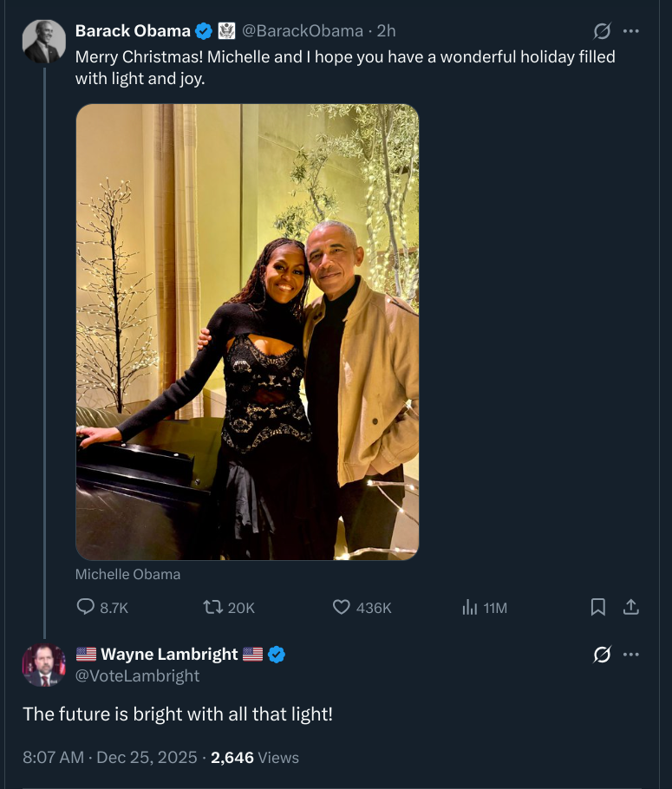The width and height of the screenshot is (672, 789).
Task: Open Grok icon on Wayne Lambright's reply
Action: tap(602, 654)
